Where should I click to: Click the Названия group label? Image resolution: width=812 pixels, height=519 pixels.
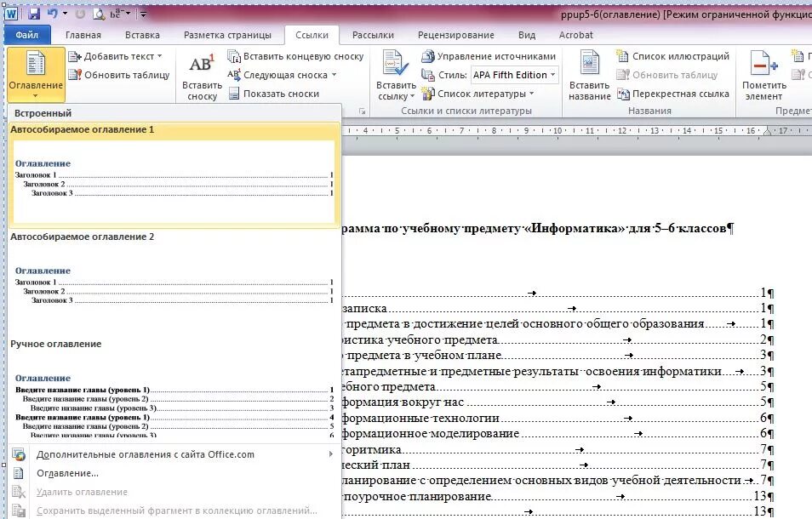pos(649,111)
